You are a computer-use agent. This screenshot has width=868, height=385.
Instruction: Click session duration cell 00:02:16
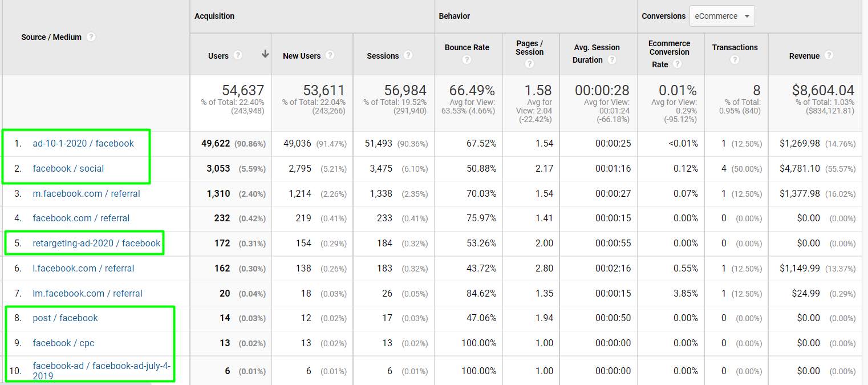pyautogui.click(x=613, y=268)
